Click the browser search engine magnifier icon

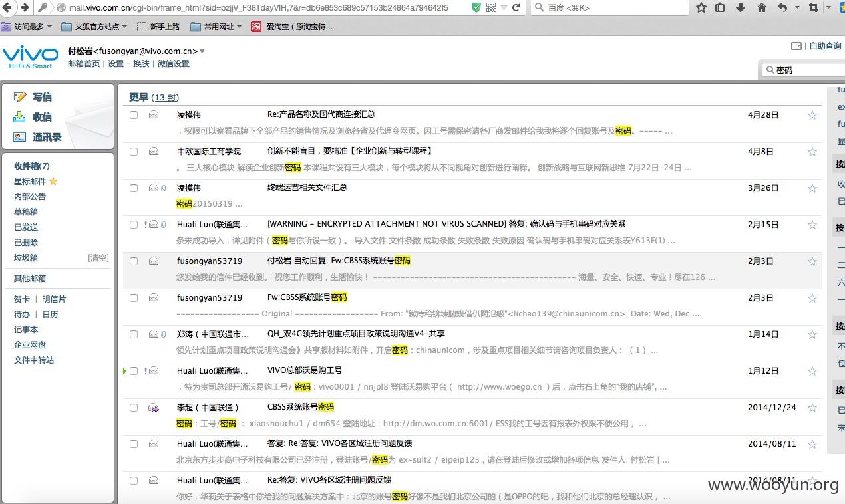coord(538,7)
